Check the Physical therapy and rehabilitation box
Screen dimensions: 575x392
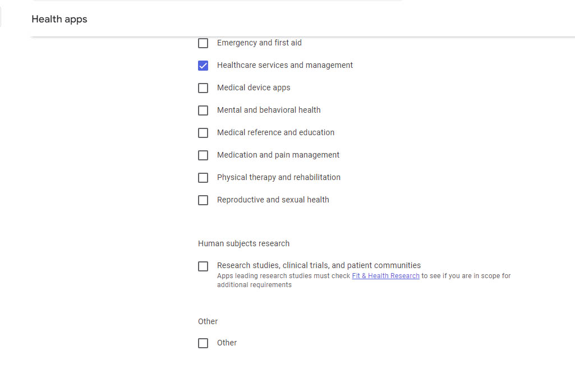(x=203, y=178)
